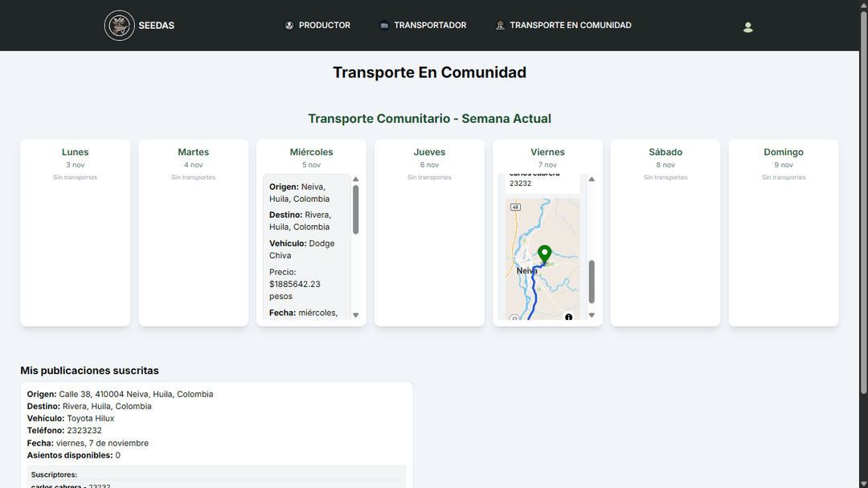868x488 pixels.
Task: Click the person icon beside TRANSPORTE EN COMUNIDAD
Action: coord(498,25)
